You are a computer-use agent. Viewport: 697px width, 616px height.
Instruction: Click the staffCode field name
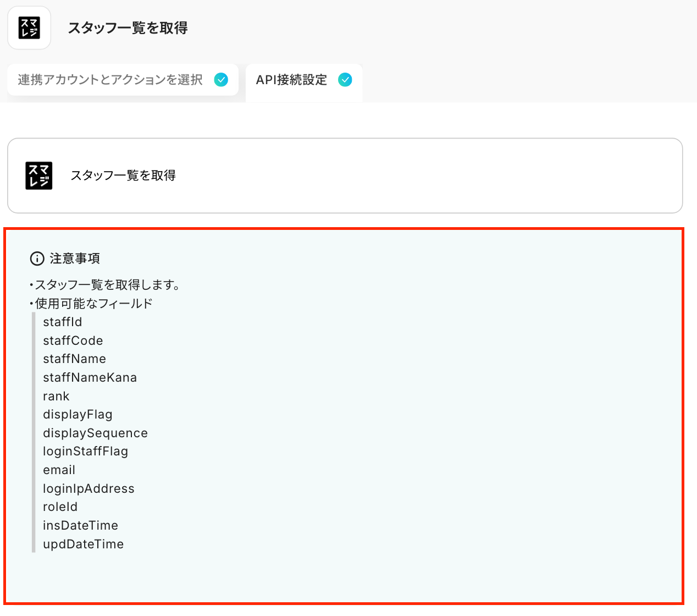click(x=73, y=340)
